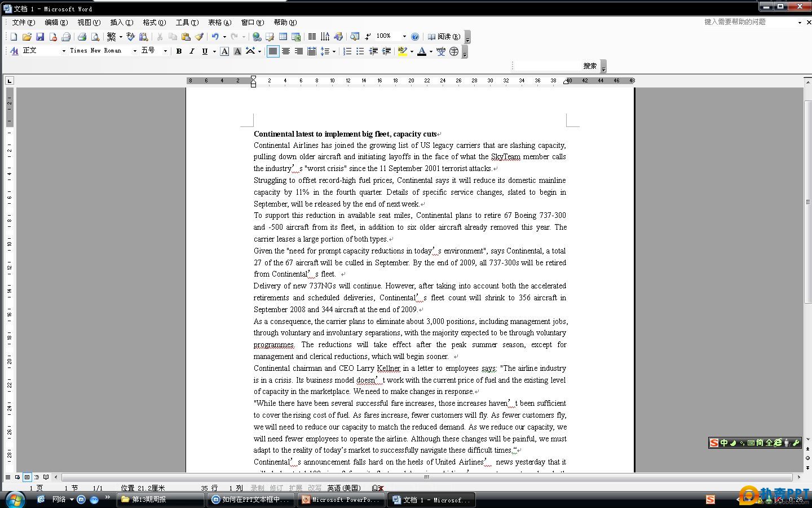Screen dimensions: 812x508
Task: Click the 改写 status bar indicator
Action: 315,488
